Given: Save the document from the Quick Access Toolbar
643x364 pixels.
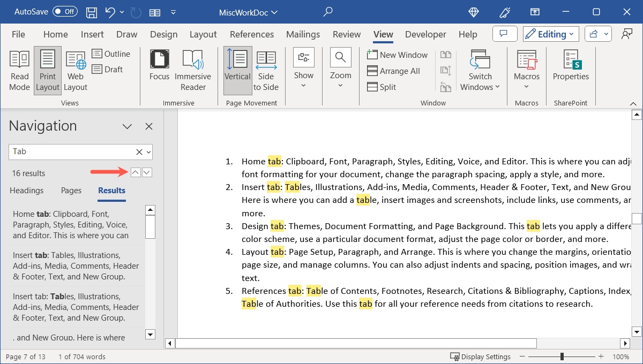Looking at the screenshot, I should 91,12.
